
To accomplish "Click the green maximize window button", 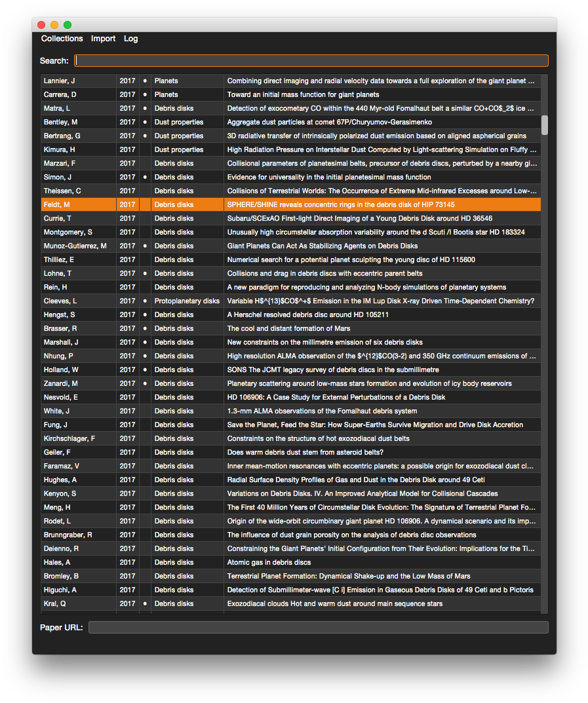I will tap(68, 25).
